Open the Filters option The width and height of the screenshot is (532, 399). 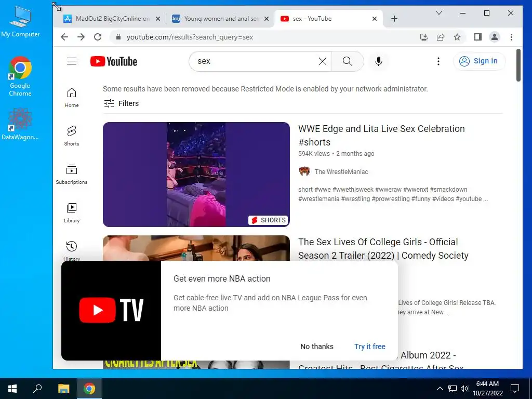point(122,103)
